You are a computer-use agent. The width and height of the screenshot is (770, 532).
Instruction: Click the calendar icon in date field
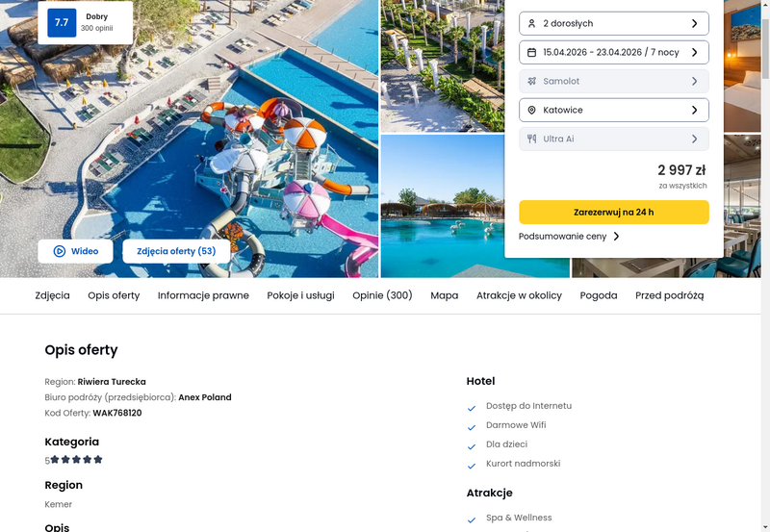531,53
